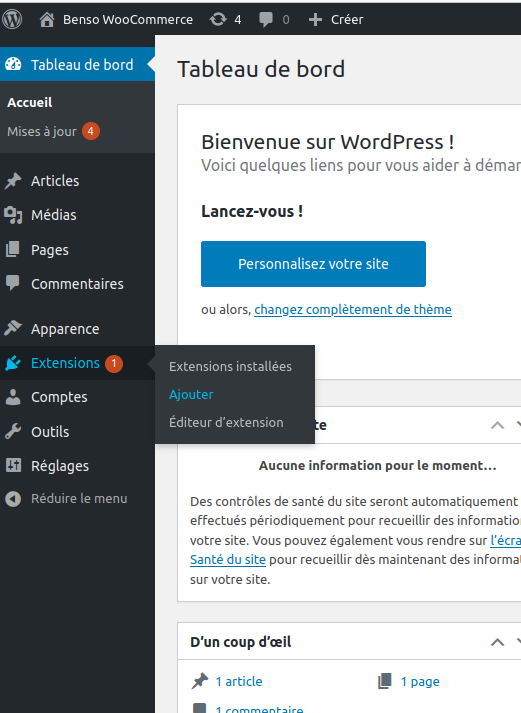Collapse the D'un coup d'œil panel chevron
Screen dimensions: 521x713
pos(497,642)
